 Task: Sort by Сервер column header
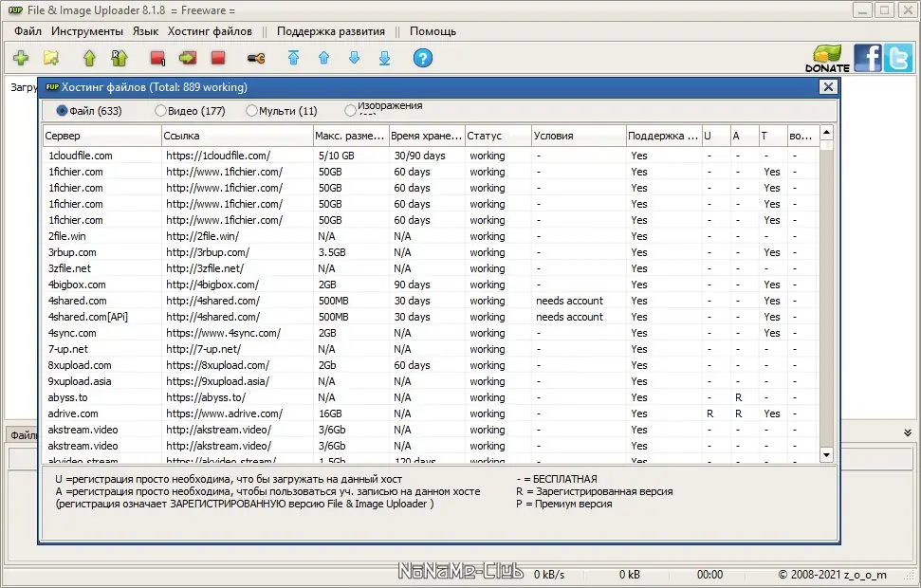(102, 136)
